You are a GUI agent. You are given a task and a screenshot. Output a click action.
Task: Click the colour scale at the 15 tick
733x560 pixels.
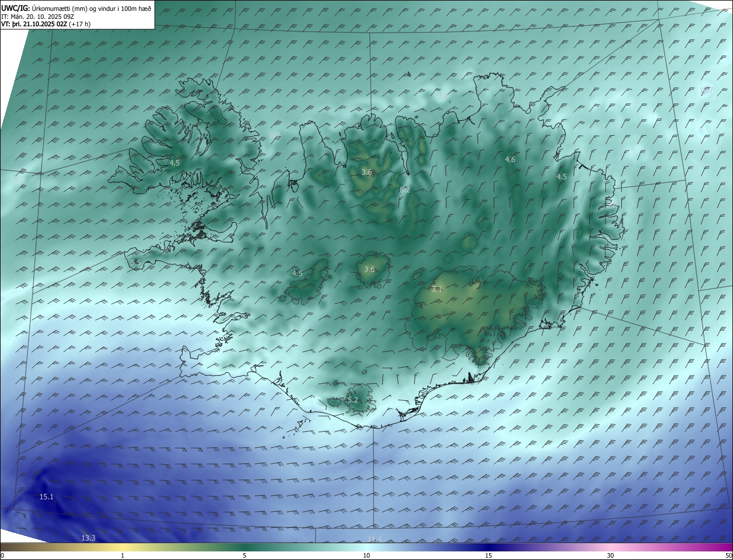tap(488, 555)
